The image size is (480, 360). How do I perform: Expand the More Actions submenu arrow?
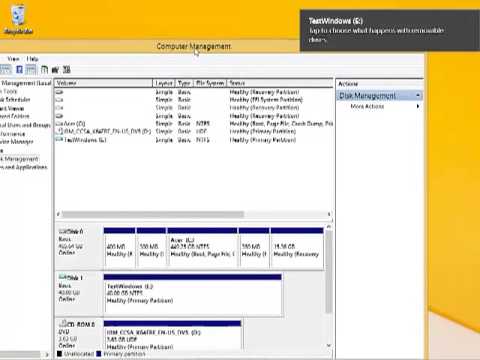point(418,106)
